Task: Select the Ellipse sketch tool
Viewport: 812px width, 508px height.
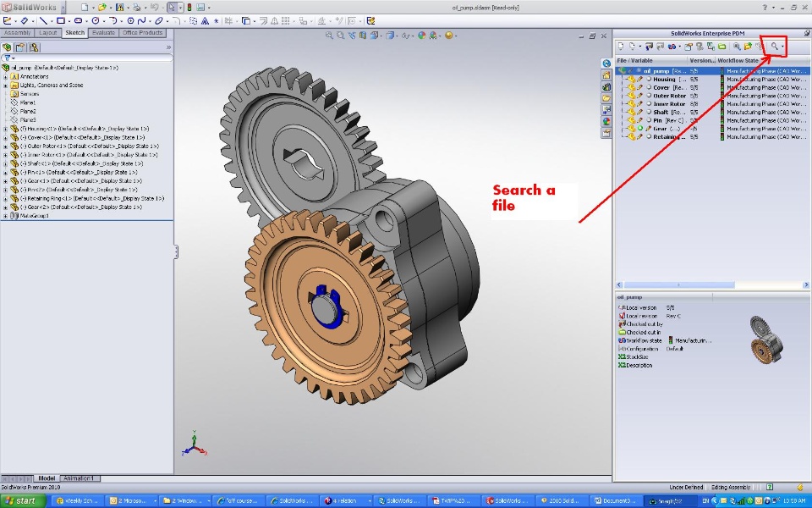Action: (159, 20)
